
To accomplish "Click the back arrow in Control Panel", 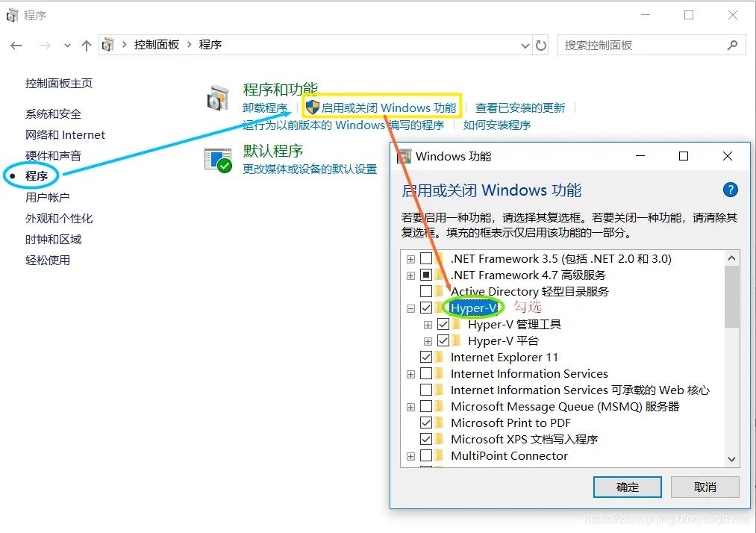I will 16,46.
